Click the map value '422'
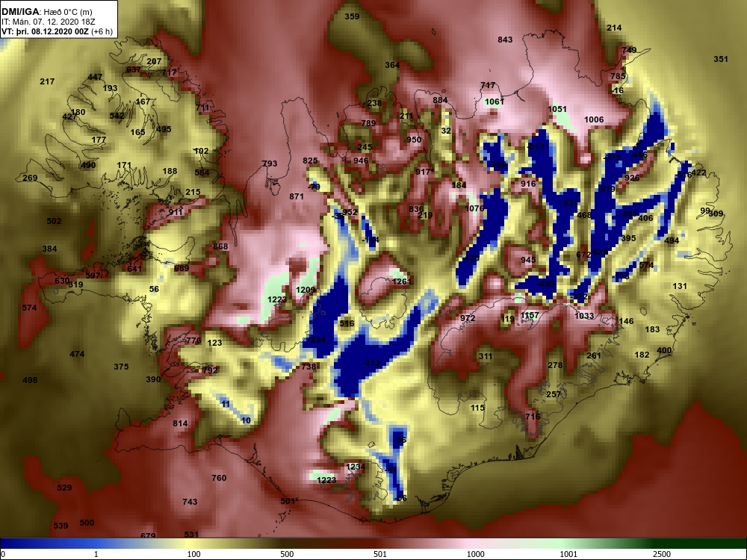 pos(699,172)
